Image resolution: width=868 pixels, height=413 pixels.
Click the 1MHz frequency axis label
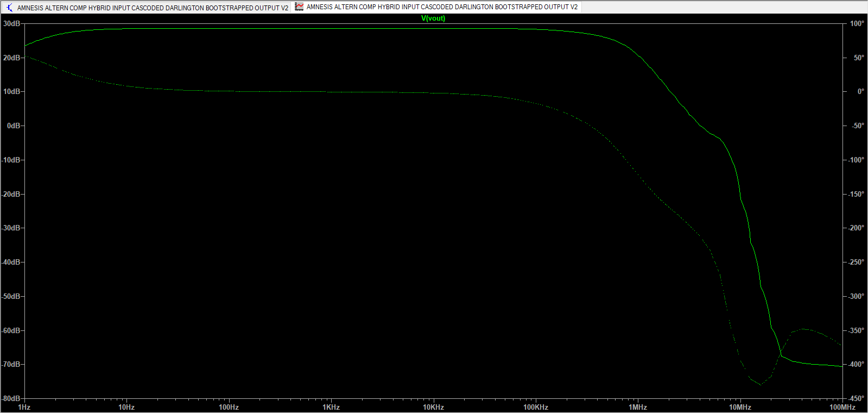(x=638, y=407)
